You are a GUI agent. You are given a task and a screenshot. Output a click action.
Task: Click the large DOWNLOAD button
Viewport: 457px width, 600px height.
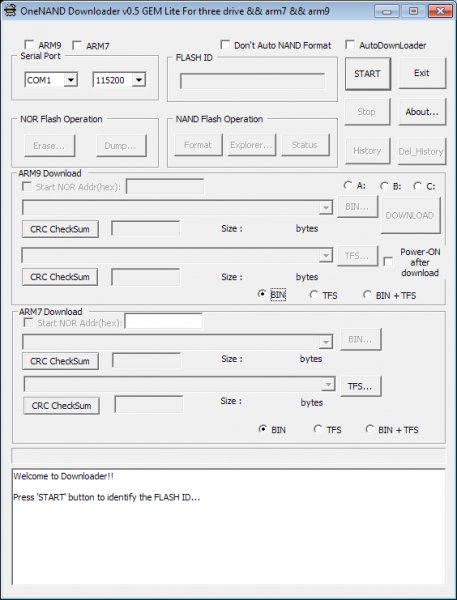tap(410, 215)
